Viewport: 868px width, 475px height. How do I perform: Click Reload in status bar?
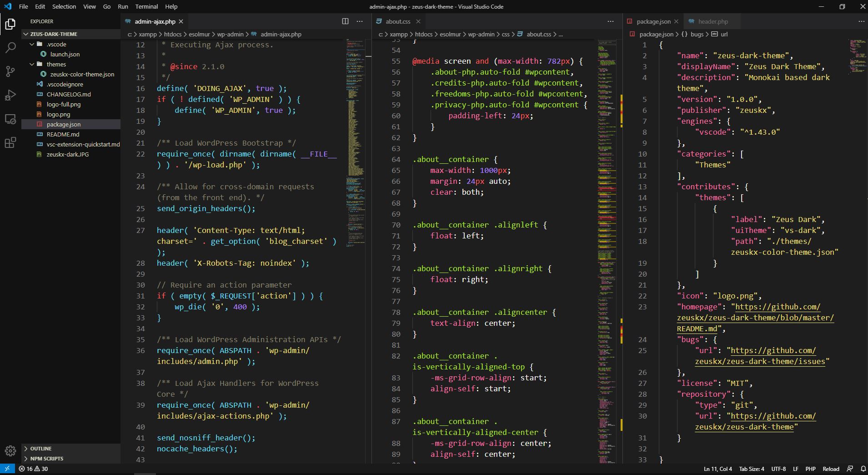click(x=831, y=469)
